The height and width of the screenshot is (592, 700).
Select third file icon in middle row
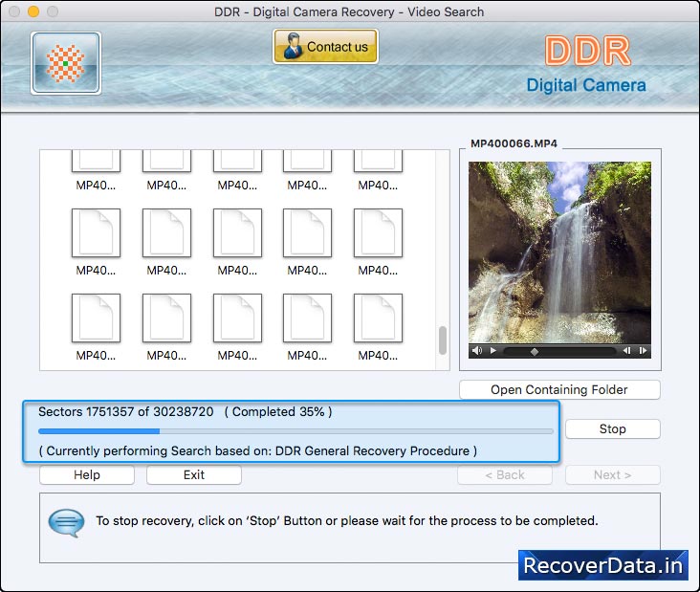(237, 233)
